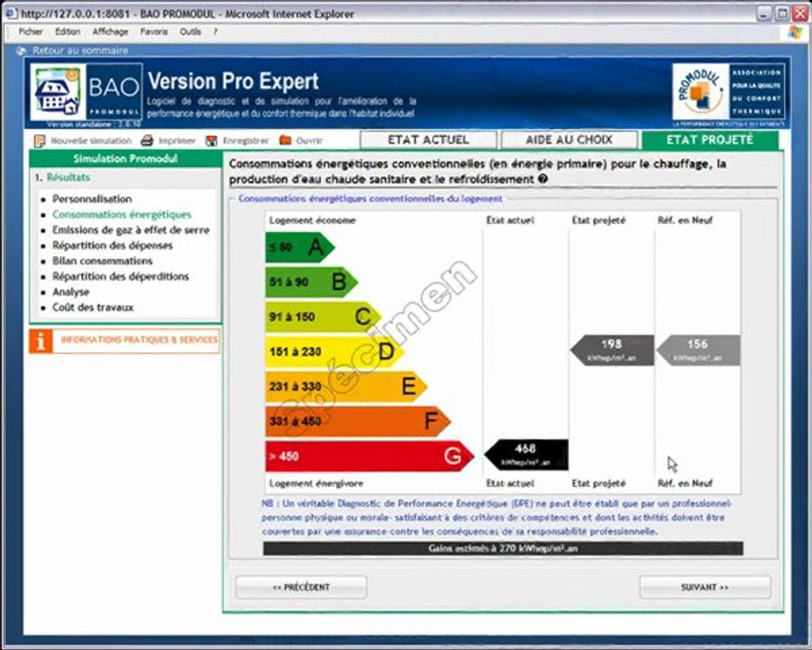Image resolution: width=812 pixels, height=650 pixels.
Task: Click the Retour au sommaire link
Action: pyautogui.click(x=80, y=51)
